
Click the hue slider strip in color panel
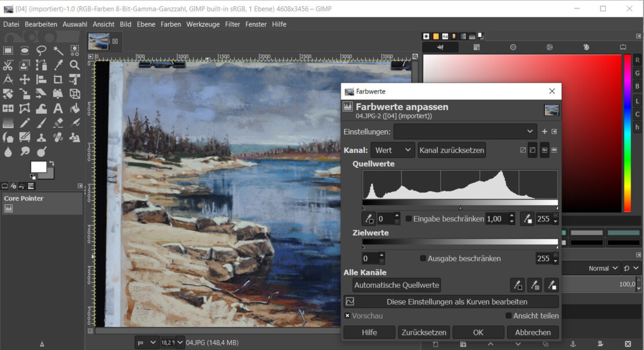click(627, 133)
